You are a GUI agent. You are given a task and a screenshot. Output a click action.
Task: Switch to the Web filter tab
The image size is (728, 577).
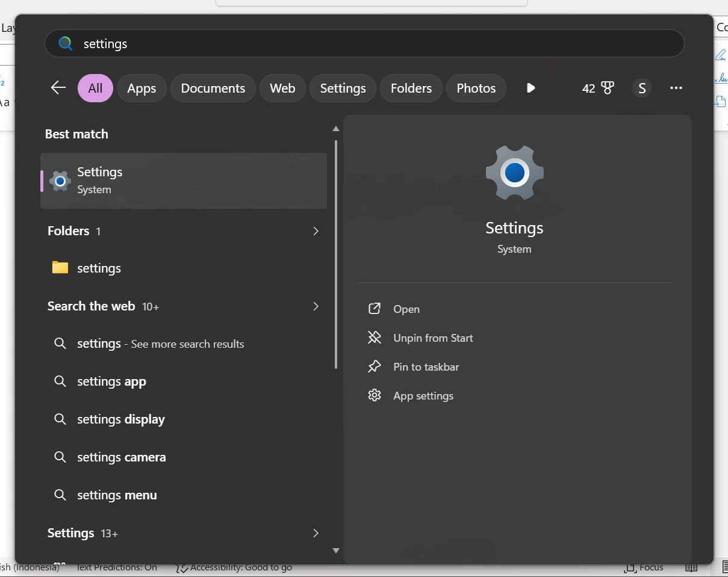(282, 88)
